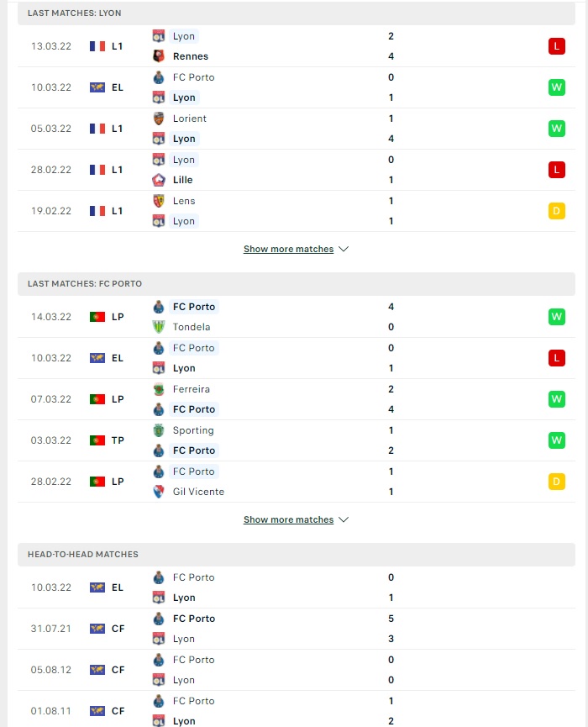Click the Tondela club crest

159,327
